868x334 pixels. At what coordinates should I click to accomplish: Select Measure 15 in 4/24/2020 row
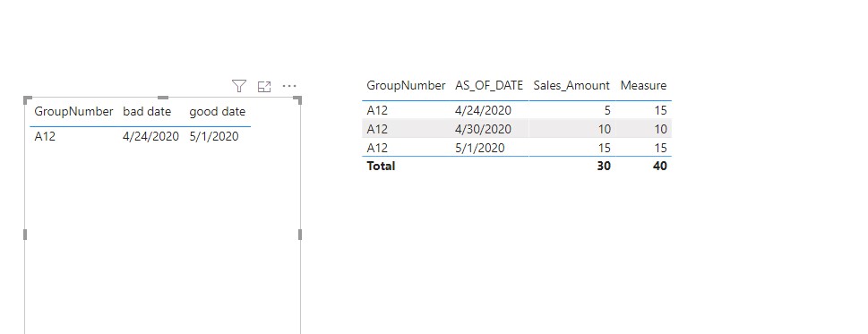tap(660, 111)
